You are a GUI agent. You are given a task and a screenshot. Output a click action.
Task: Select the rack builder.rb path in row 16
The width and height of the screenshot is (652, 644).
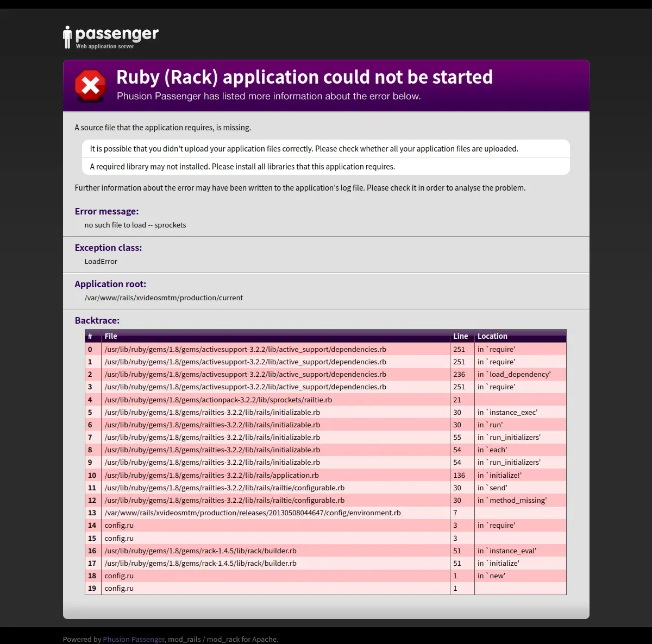(x=200, y=551)
